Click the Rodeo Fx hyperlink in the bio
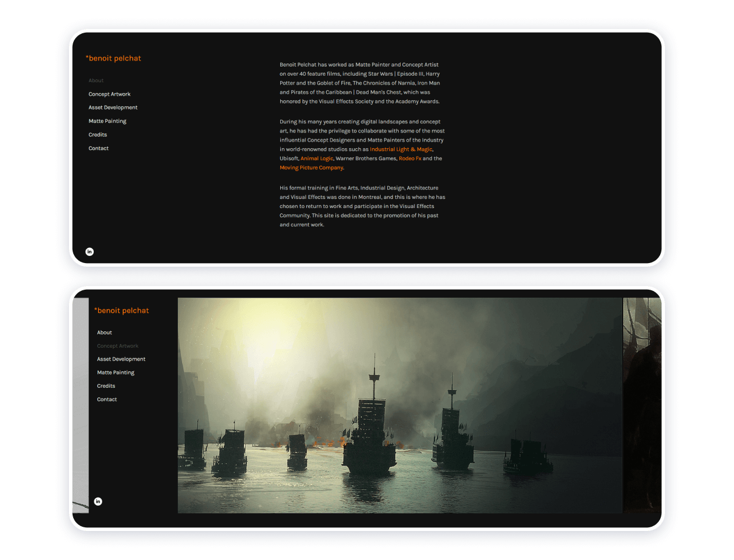The image size is (734, 560). [410, 158]
